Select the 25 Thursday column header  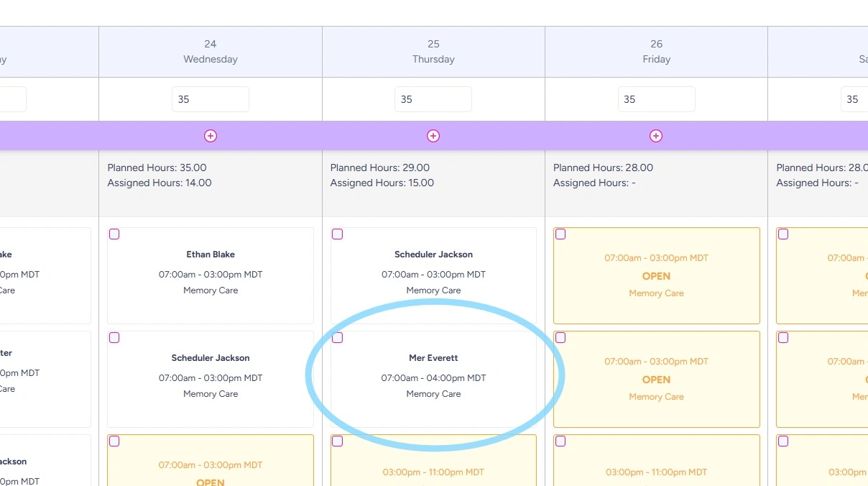433,52
